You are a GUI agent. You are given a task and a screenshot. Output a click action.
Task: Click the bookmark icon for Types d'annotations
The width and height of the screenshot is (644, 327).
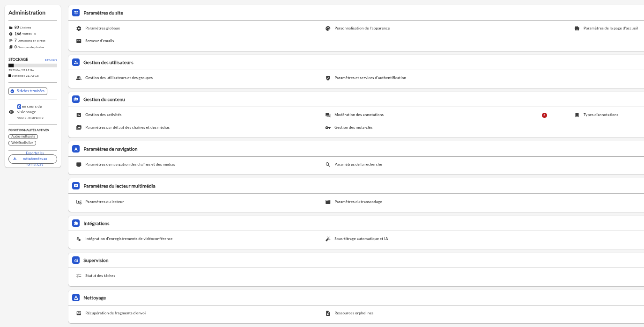(577, 115)
